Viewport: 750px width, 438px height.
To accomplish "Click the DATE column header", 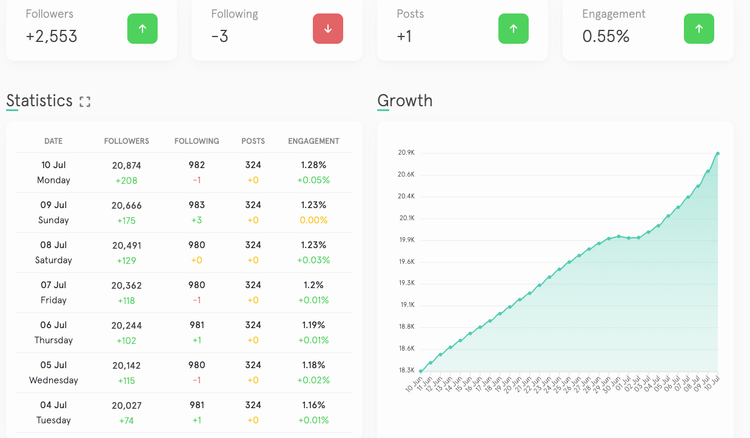I will click(53, 141).
